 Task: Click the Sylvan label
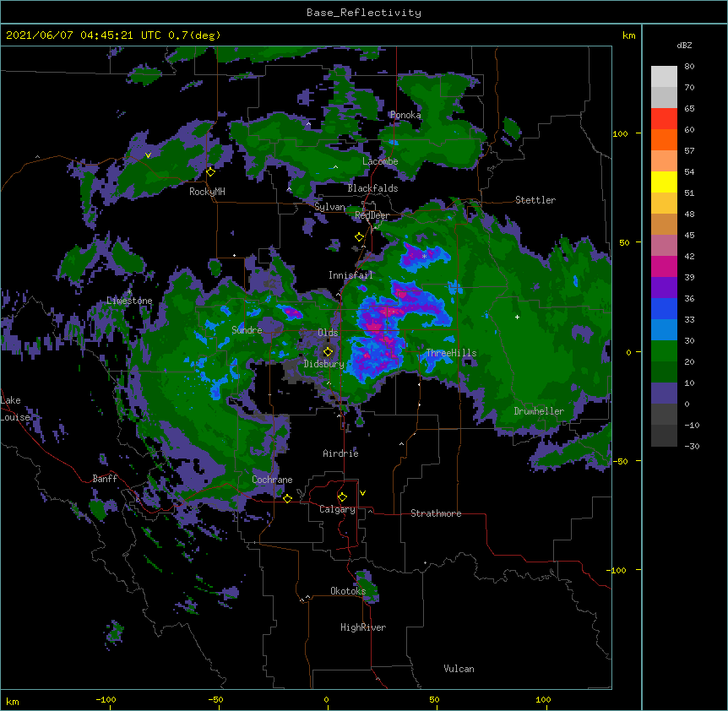point(329,207)
